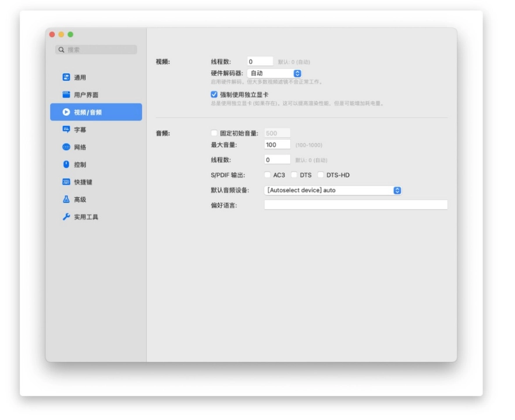
Task: Disable the 强制使用独立显卡 checkbox
Action: pos(214,94)
